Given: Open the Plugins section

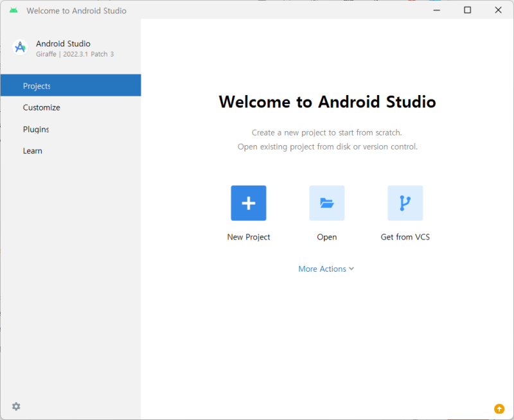Looking at the screenshot, I should click(x=35, y=129).
